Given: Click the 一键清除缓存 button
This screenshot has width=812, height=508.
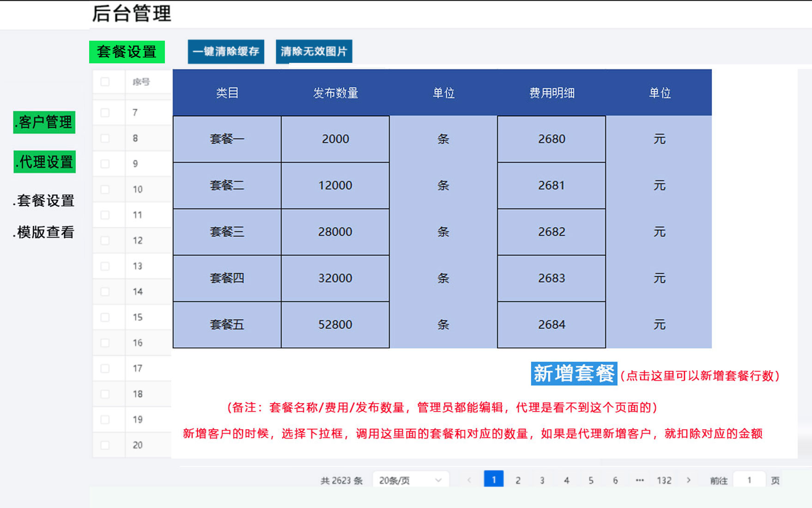Looking at the screenshot, I should (x=226, y=51).
